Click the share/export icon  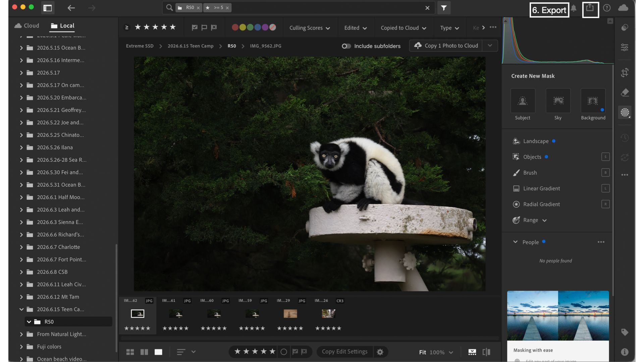590,8
